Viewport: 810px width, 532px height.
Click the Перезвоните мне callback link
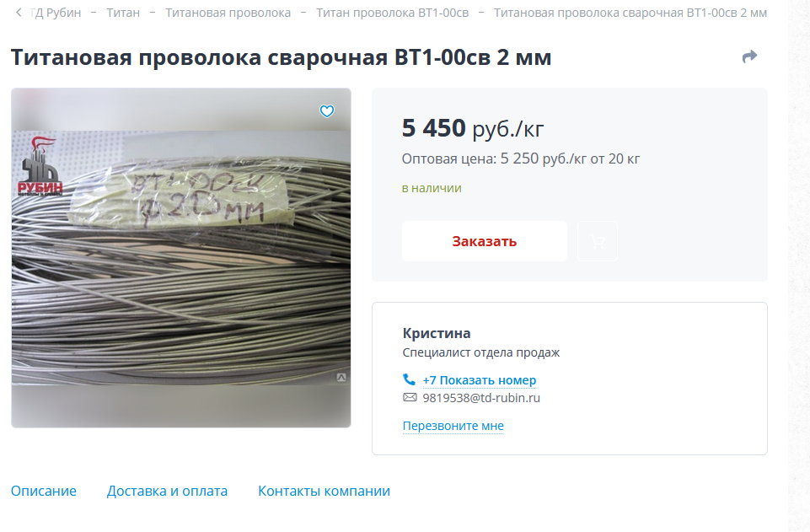pyautogui.click(x=453, y=426)
